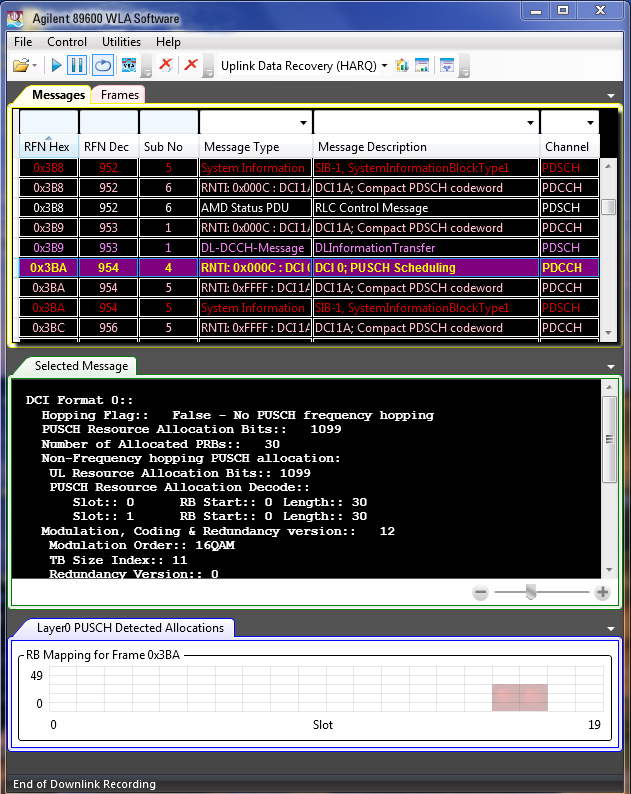
Task: Pause the recording playback
Action: click(77, 66)
